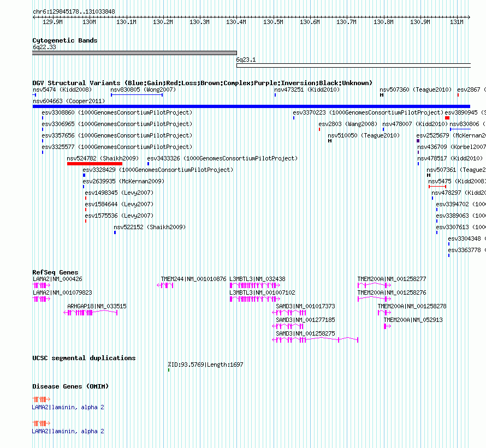Open the nsv473251 (Kidd2010) variant label
This screenshot has height=448, width=486.
307,89
